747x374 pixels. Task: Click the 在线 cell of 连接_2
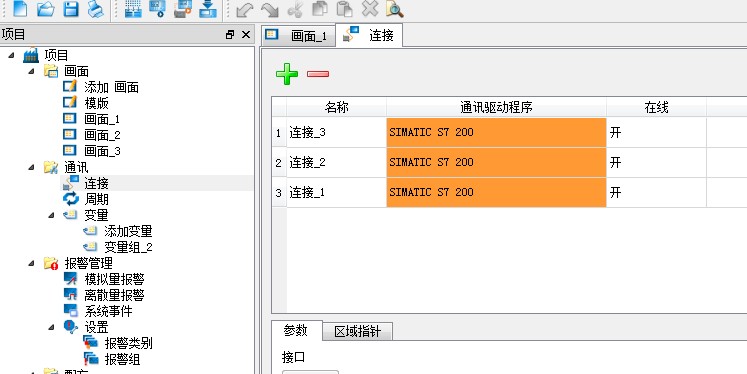pyautogui.click(x=656, y=162)
